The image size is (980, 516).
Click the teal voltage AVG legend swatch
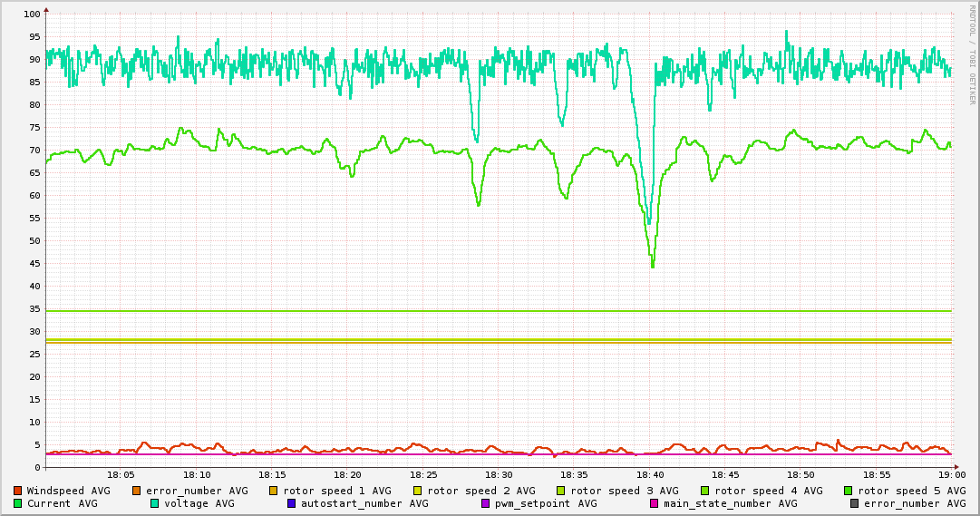[154, 503]
